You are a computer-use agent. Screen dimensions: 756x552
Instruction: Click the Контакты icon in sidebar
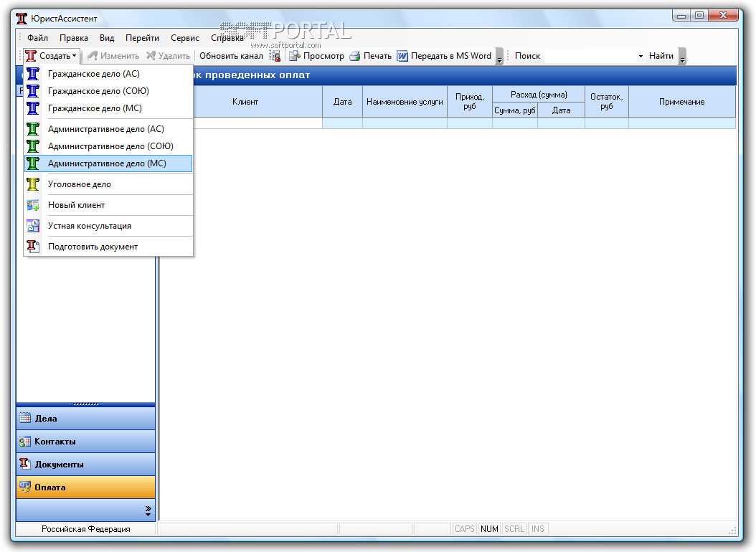pos(25,441)
